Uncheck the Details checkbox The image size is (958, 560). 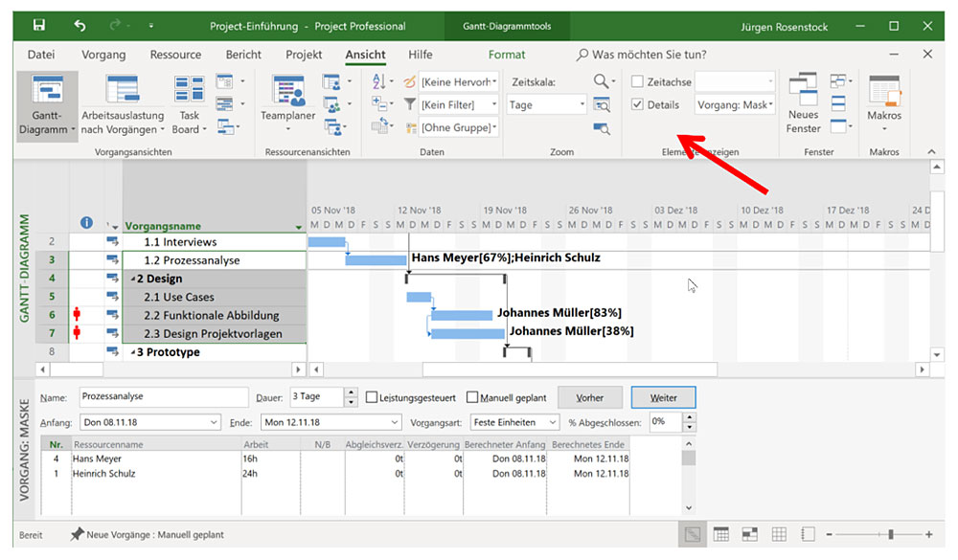click(x=637, y=104)
